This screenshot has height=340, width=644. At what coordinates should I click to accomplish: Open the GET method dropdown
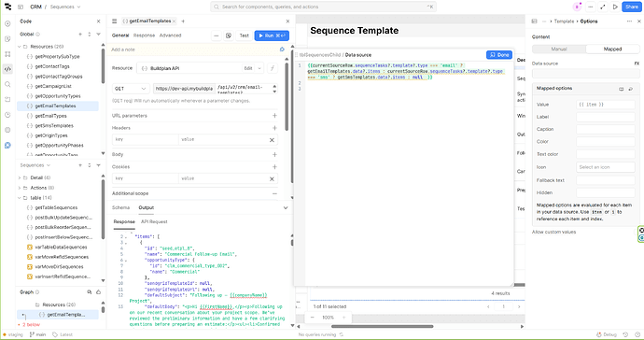(131, 89)
